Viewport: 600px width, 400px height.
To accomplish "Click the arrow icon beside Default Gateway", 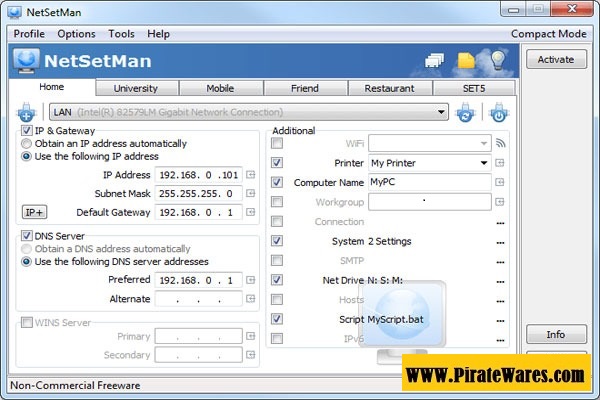I will pyautogui.click(x=251, y=212).
